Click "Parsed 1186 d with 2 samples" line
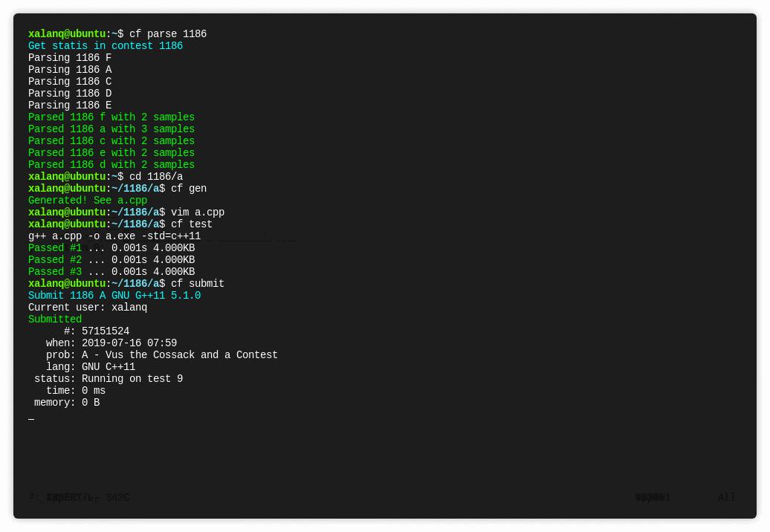Viewport: 770px width, 532px height. [111, 165]
